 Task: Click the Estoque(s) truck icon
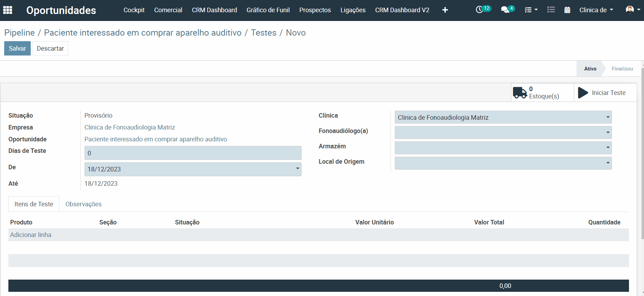(x=520, y=93)
